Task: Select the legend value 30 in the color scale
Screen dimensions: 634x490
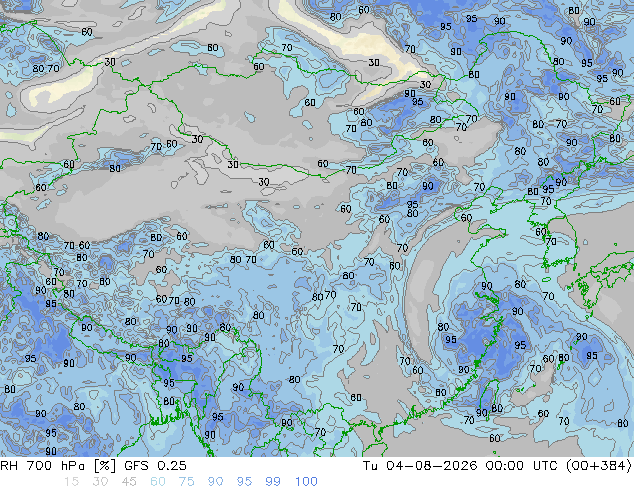Action: 100,482
